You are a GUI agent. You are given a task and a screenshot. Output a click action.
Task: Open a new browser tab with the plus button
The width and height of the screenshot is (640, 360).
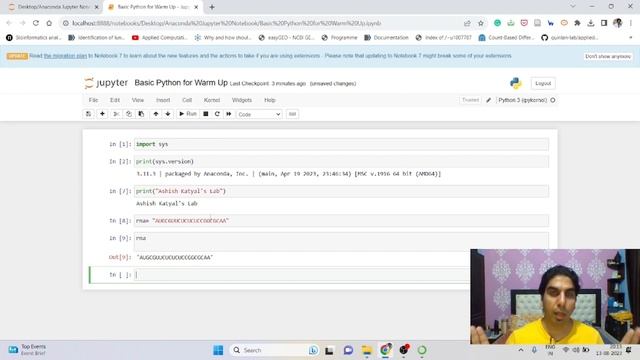(212, 7)
